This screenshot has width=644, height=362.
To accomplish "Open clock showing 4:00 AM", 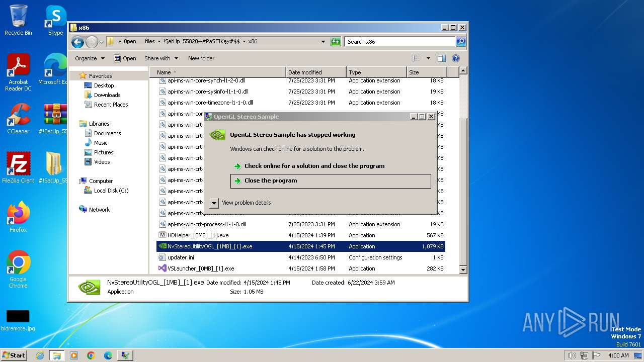I will click(x=618, y=355).
